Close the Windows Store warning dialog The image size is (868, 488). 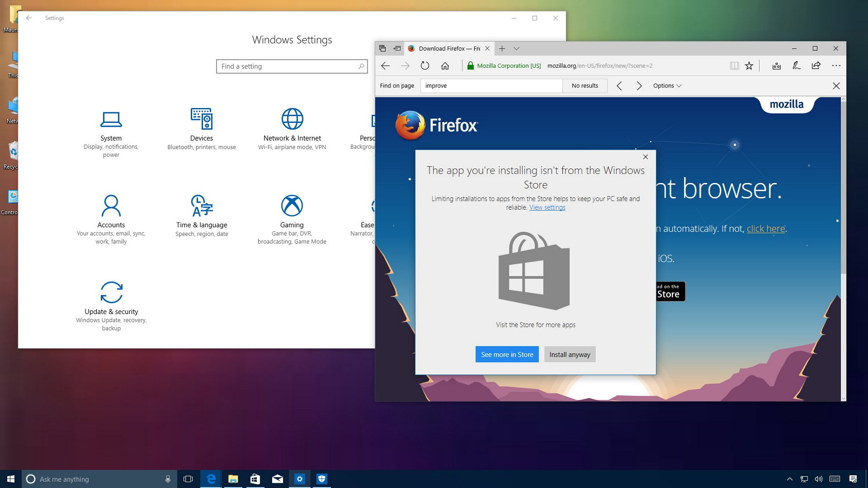point(645,157)
